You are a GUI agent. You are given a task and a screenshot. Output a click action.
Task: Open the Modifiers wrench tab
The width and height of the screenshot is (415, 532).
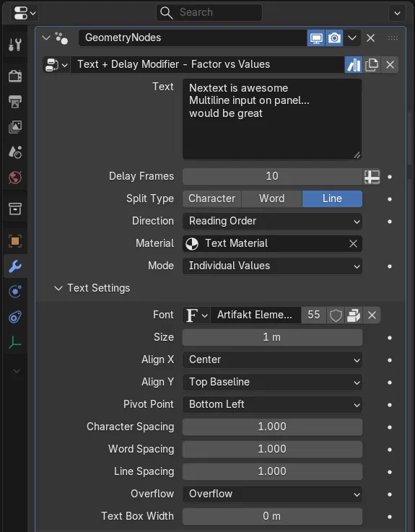(15, 266)
